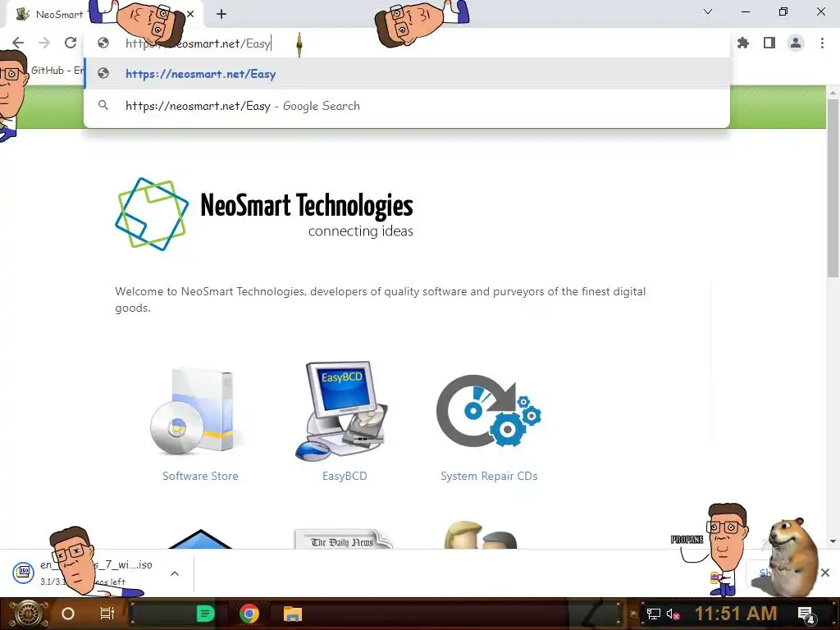The height and width of the screenshot is (630, 840).
Task: Select the https://neosmart.net/Easy URL suggestion
Action: coord(407,74)
